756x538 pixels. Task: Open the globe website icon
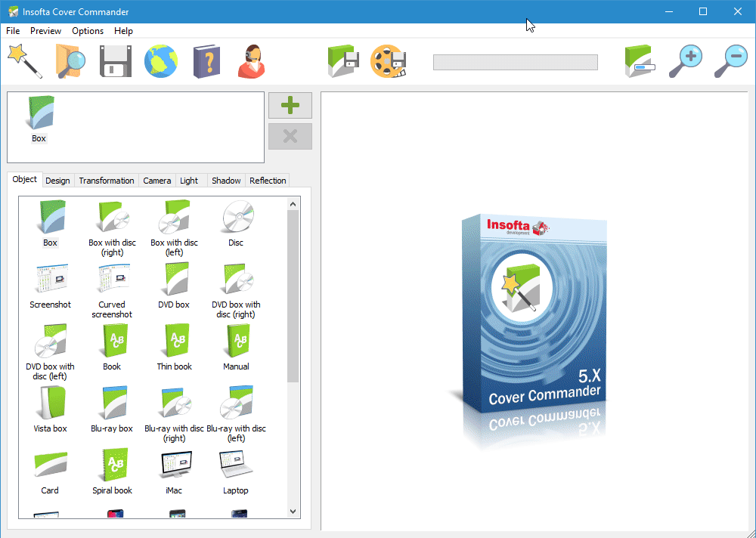(161, 61)
